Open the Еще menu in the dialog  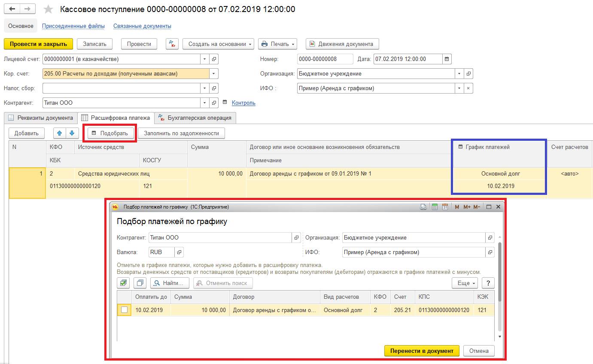click(465, 283)
